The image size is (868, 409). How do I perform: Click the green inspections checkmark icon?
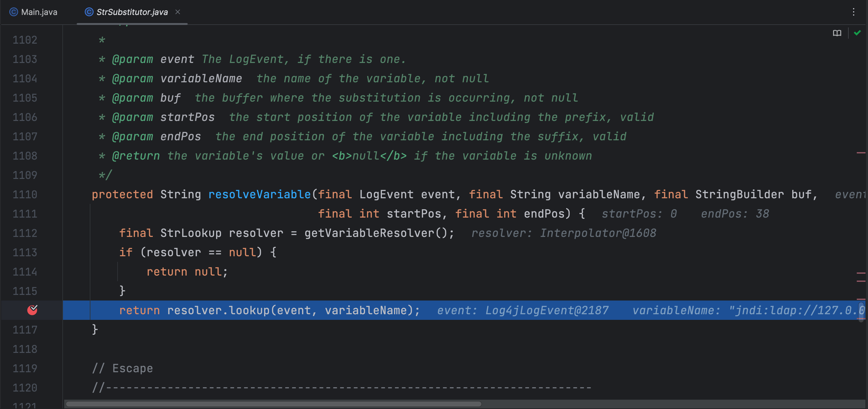click(x=857, y=33)
